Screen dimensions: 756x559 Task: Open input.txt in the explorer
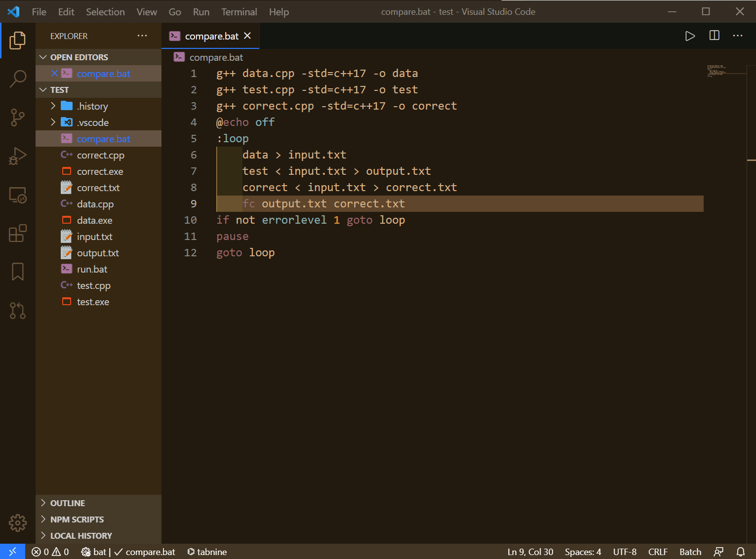(x=98, y=236)
